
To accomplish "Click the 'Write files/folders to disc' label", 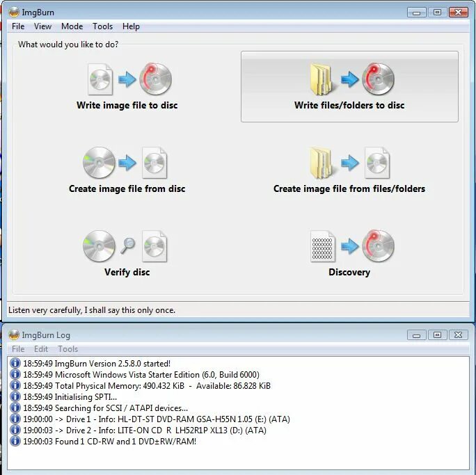I will [349, 105].
